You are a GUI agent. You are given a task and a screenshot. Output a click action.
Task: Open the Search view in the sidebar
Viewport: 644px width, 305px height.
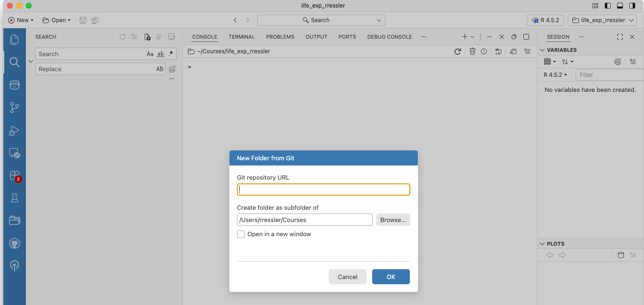14,61
